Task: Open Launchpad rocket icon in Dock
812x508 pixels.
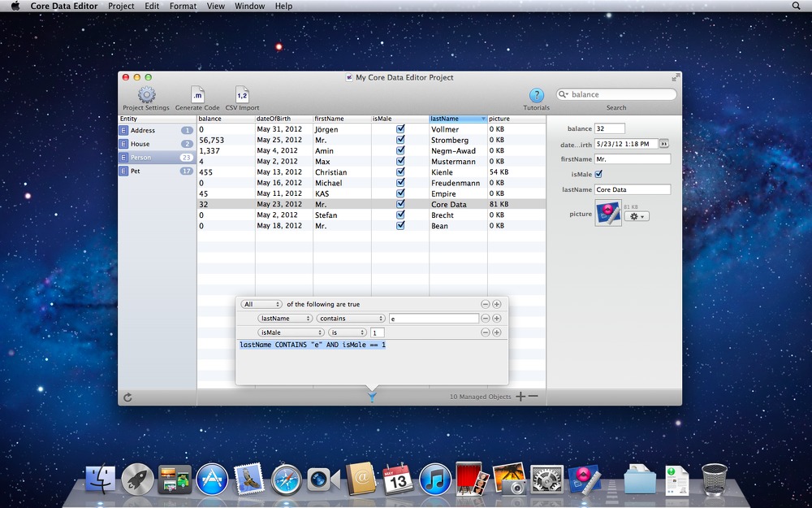Action: (x=138, y=480)
